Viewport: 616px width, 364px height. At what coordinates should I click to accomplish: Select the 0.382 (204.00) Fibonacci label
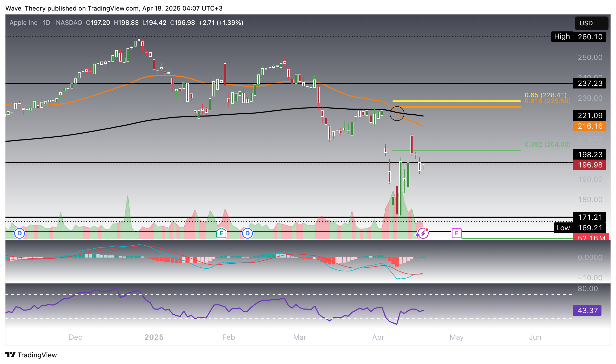[547, 144]
